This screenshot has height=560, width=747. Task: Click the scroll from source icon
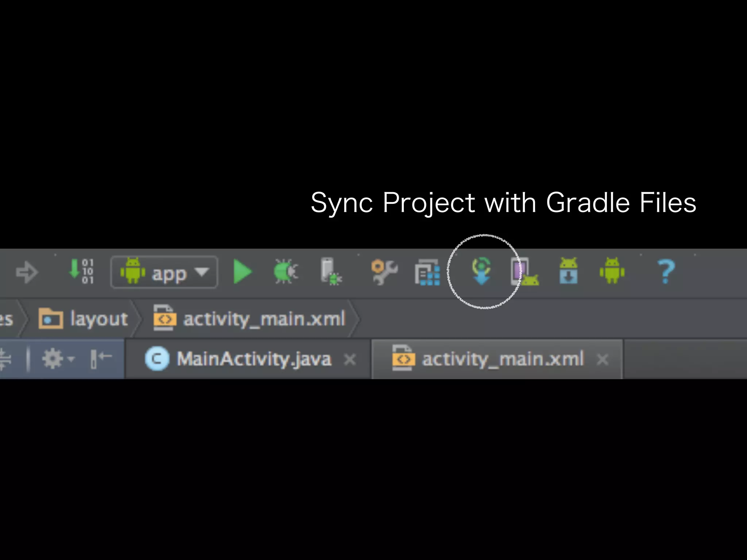pos(5,359)
